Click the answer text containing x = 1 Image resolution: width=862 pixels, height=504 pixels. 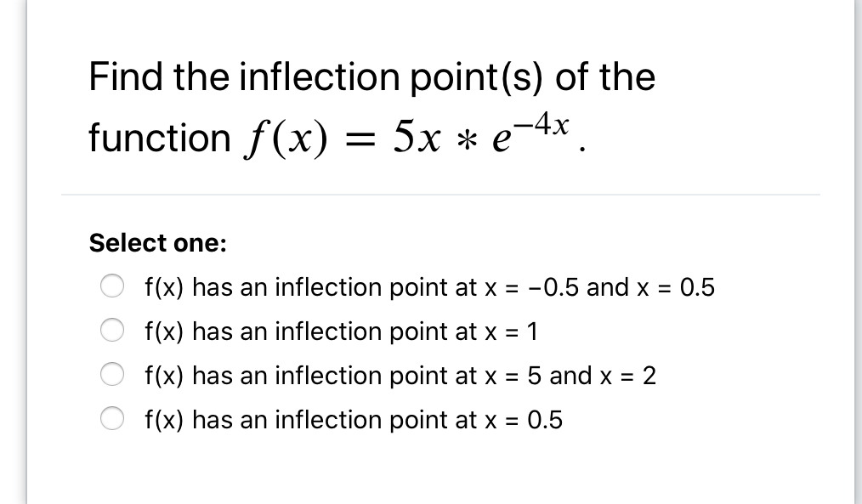point(341,332)
